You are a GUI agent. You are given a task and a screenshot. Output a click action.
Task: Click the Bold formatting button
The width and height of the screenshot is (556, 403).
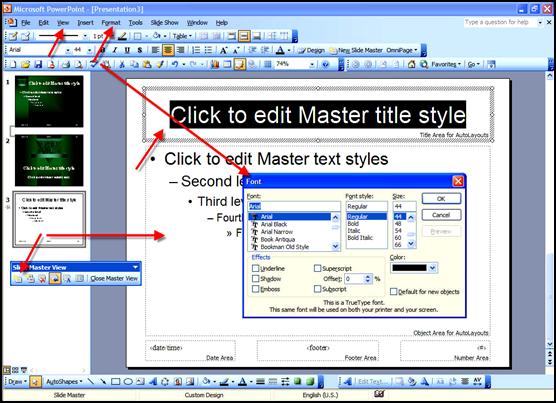[103, 50]
